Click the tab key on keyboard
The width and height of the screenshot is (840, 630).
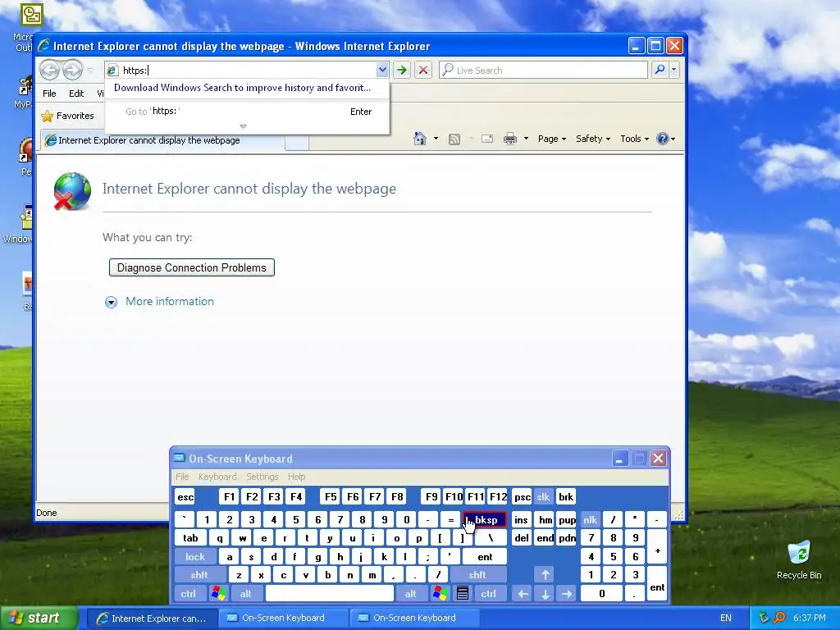pyautogui.click(x=190, y=538)
